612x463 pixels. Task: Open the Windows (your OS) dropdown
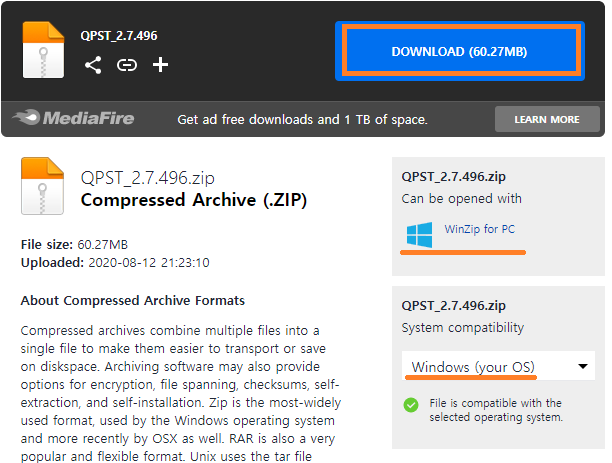click(498, 366)
